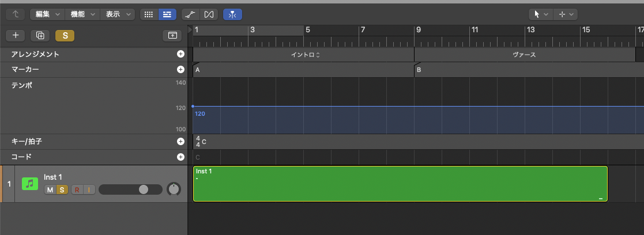Click the Flex crossover icon in toolbar
The image size is (644, 235).
pyautogui.click(x=209, y=14)
